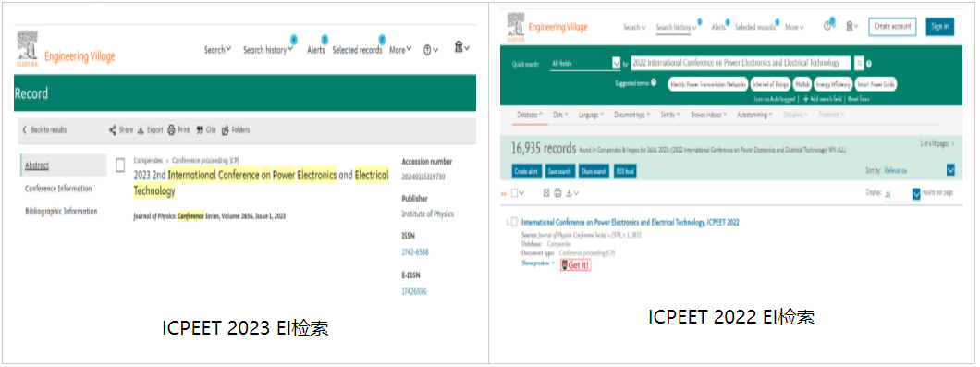The height and width of the screenshot is (367, 980).
Task: Expand the Search history menu in the Record page
Action: [x=267, y=50]
